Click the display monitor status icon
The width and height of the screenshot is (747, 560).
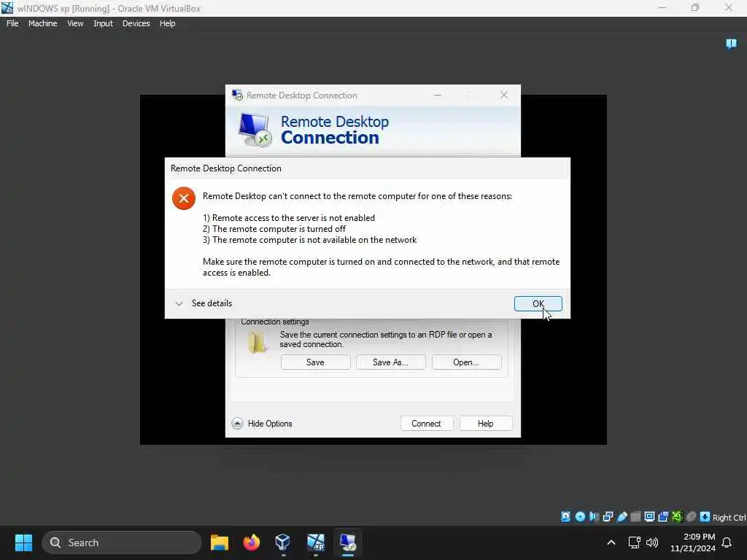pos(649,517)
